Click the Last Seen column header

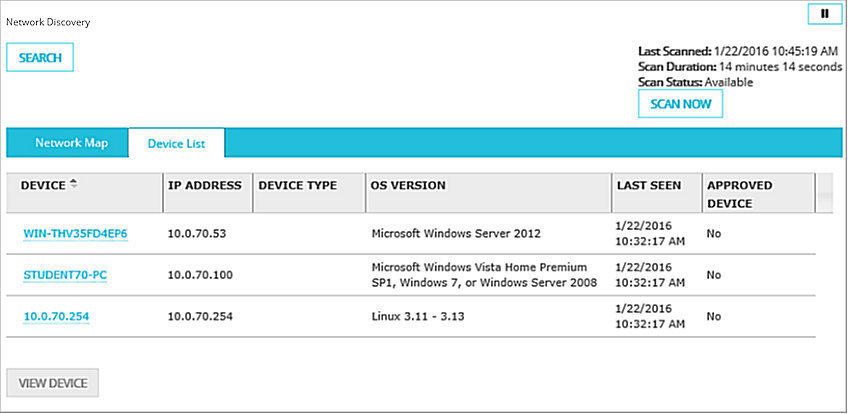tap(649, 186)
